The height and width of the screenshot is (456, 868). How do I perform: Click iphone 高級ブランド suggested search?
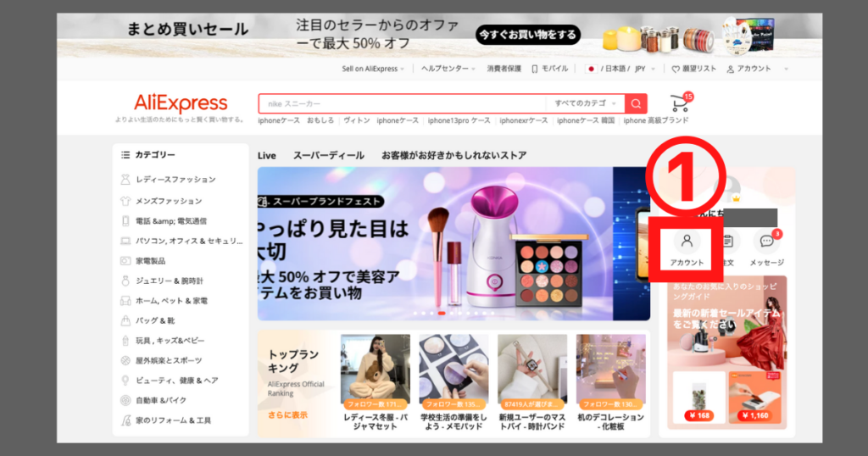[x=656, y=120]
